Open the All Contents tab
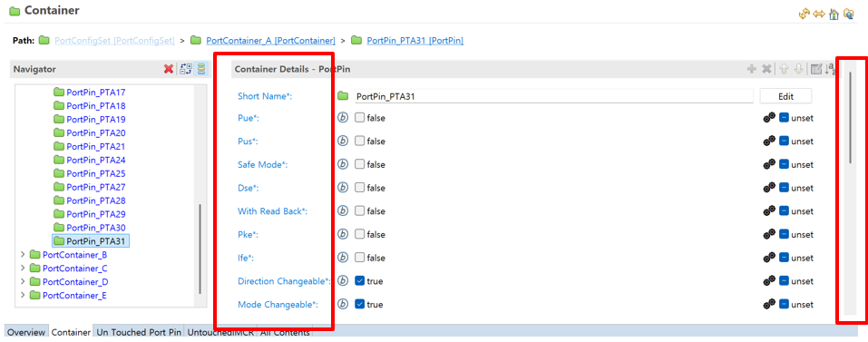Viewport: 868px width, 342px height. point(285,332)
